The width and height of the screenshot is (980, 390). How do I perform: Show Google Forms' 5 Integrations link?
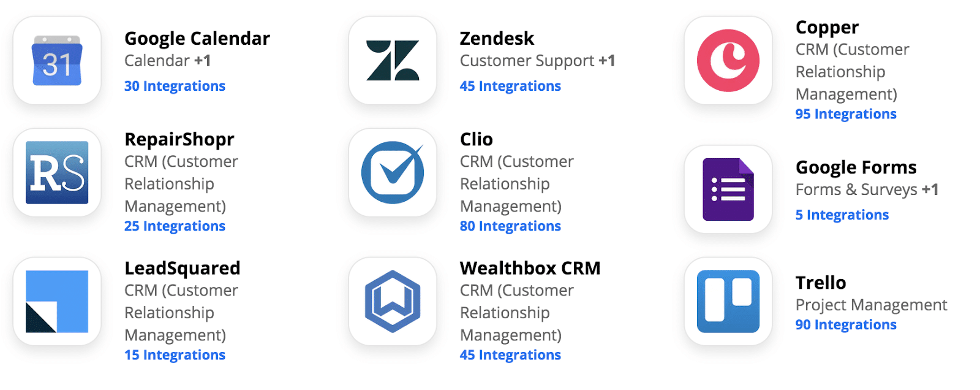842,215
